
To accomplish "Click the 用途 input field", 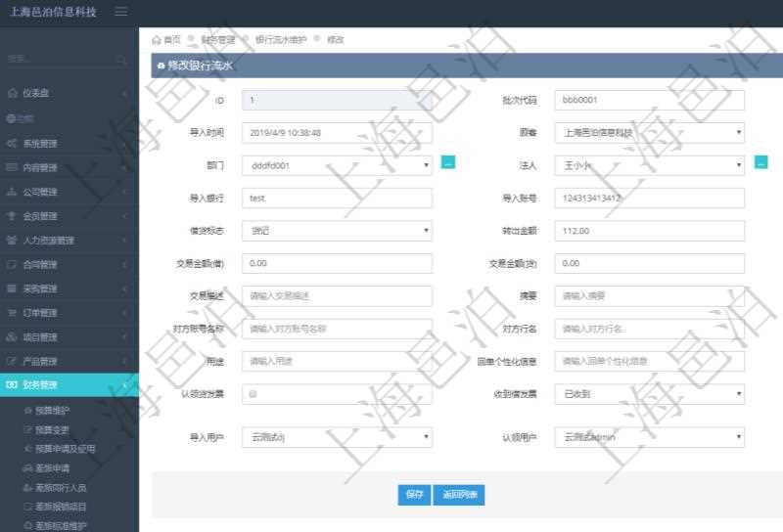I will (337, 361).
